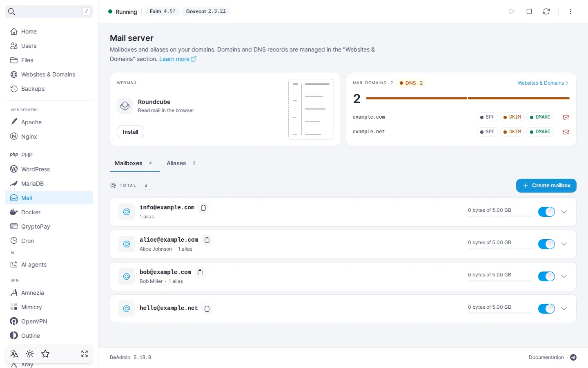Copy the hello@example.net address
The width and height of the screenshot is (588, 368).
(207, 309)
